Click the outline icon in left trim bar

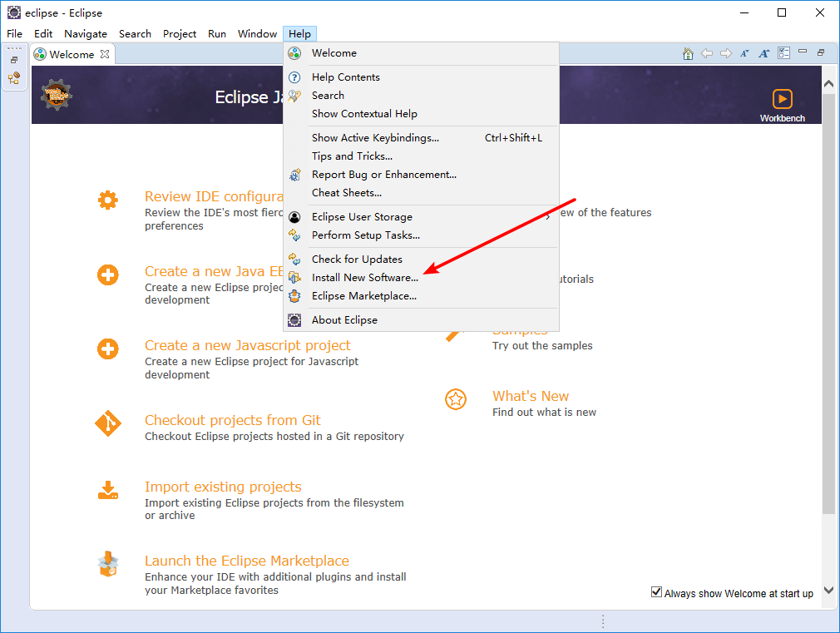click(x=14, y=77)
